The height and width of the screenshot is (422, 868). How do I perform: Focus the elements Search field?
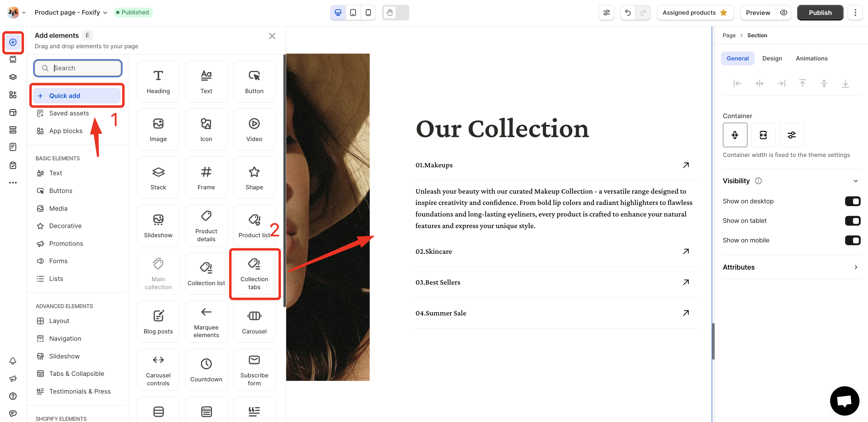click(78, 68)
